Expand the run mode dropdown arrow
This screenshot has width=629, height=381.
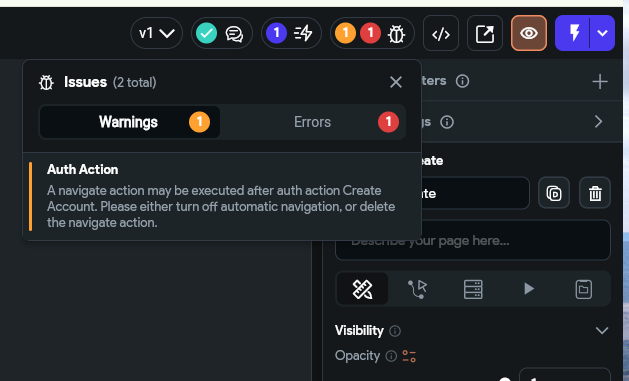[603, 33]
